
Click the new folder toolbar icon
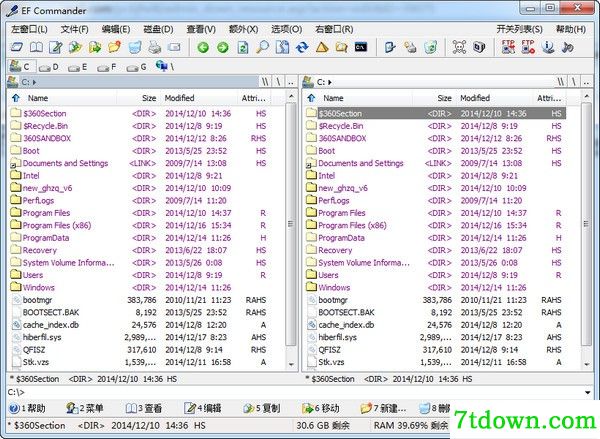pos(114,47)
